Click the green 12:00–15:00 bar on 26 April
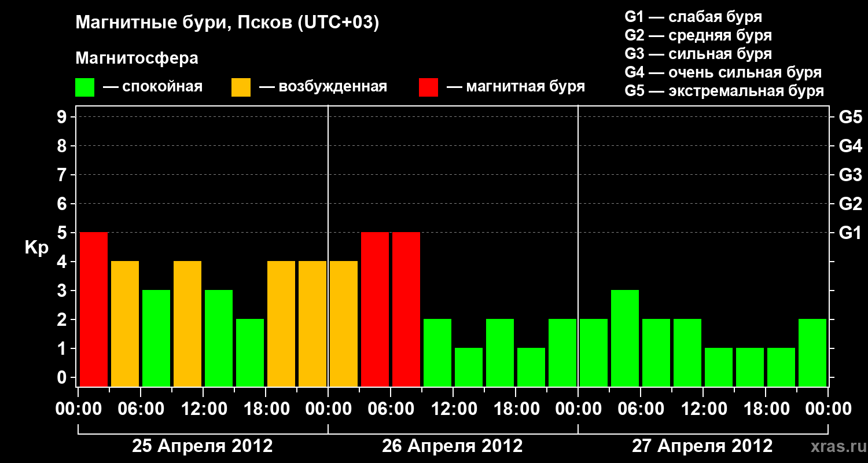Viewport: 868px width, 463px height. [x=469, y=367]
